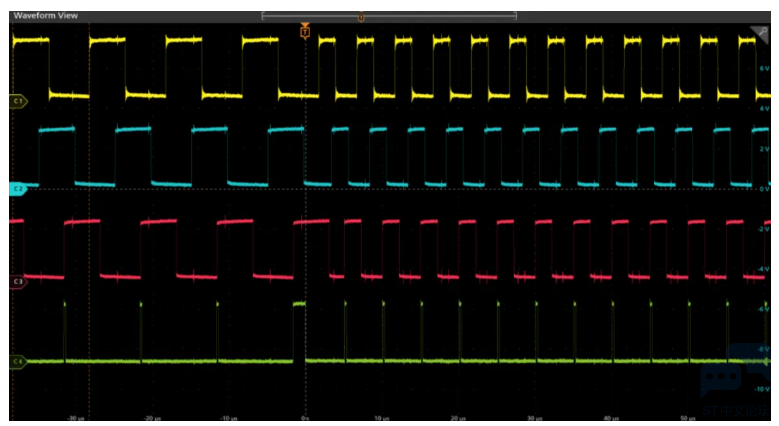Click the 50 µs time axis label
Image resolution: width=779 pixels, height=426 pixels.
tap(686, 418)
